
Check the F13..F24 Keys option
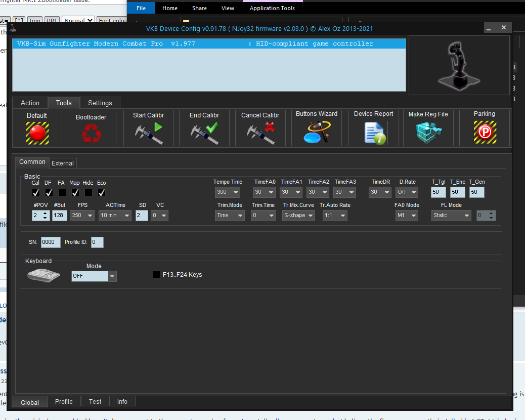157,275
